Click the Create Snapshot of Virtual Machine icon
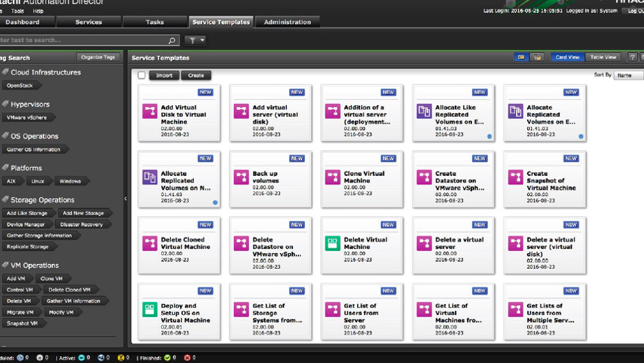 [515, 177]
